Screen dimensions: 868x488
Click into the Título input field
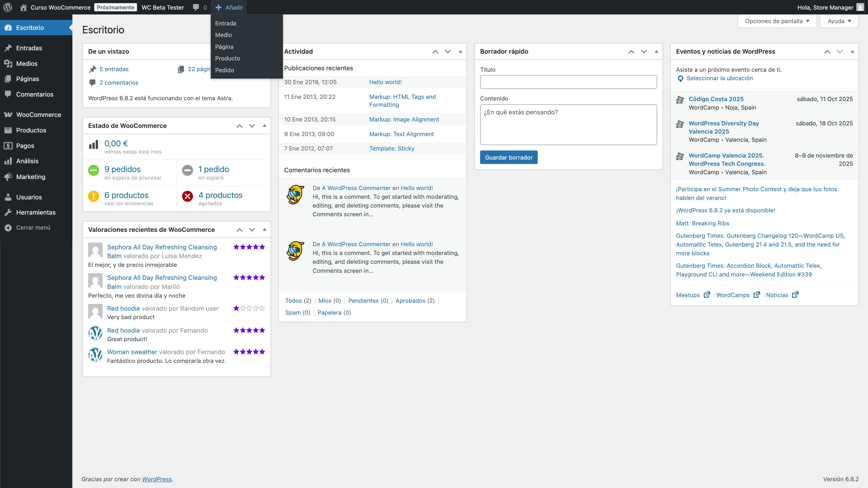tap(568, 82)
